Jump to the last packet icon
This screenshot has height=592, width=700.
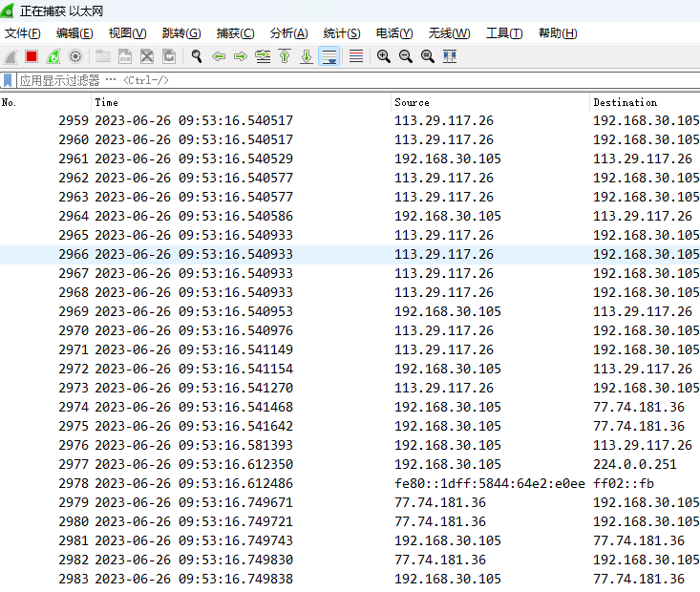307,56
